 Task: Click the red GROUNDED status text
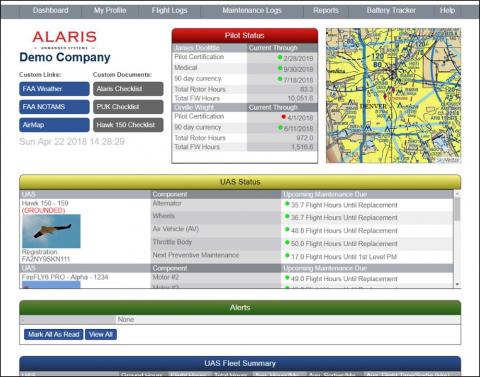click(43, 210)
